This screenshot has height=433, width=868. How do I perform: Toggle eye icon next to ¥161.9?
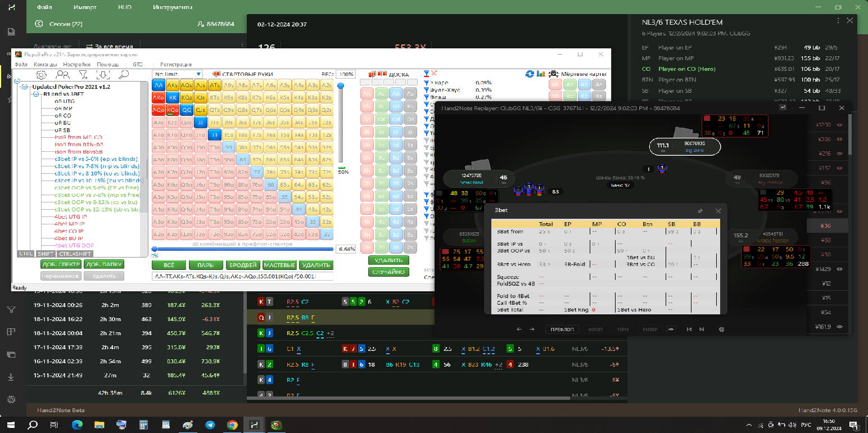tap(839, 326)
